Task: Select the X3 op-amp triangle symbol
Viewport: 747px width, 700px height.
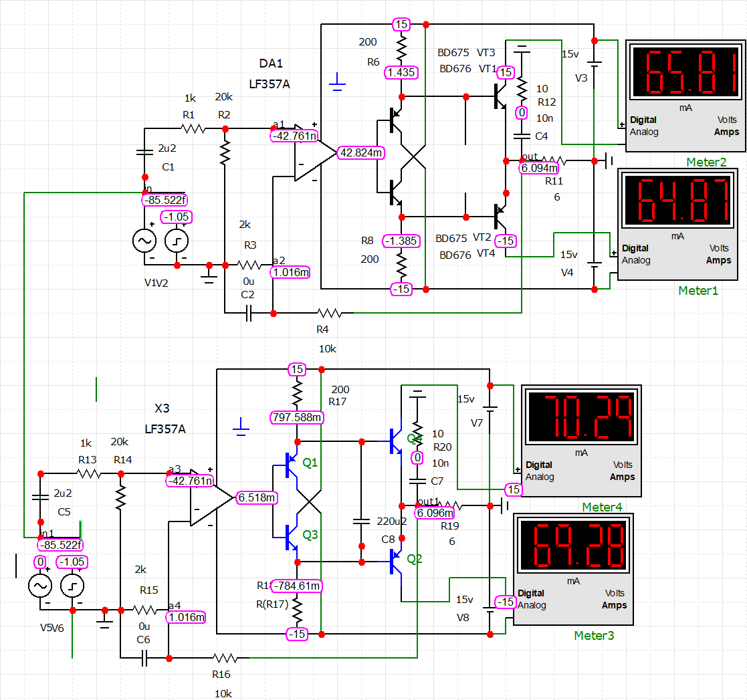Action: click(x=211, y=498)
